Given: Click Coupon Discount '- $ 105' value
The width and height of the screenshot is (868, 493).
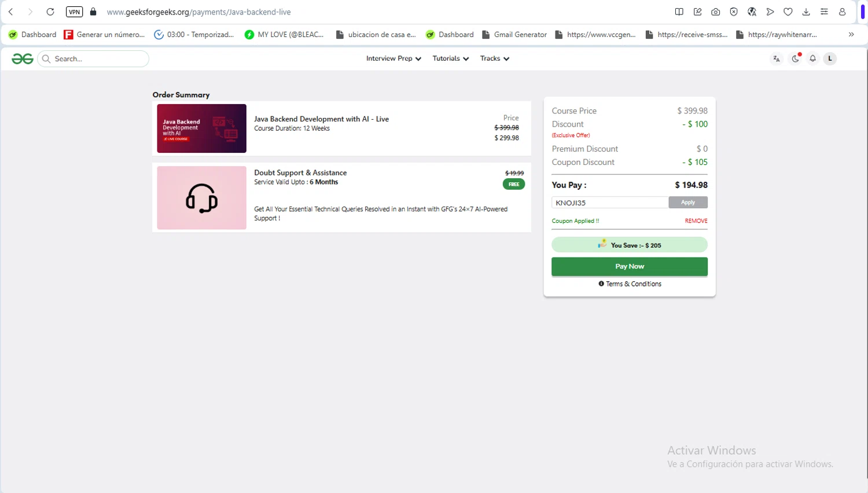Looking at the screenshot, I should click(695, 163).
